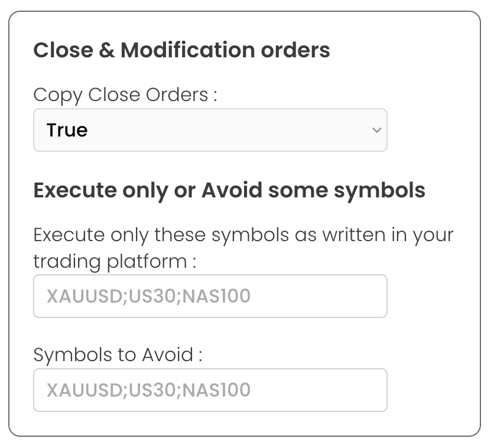Click the selected value True in the dropdown
Screen dimensions: 494x448
[67, 130]
